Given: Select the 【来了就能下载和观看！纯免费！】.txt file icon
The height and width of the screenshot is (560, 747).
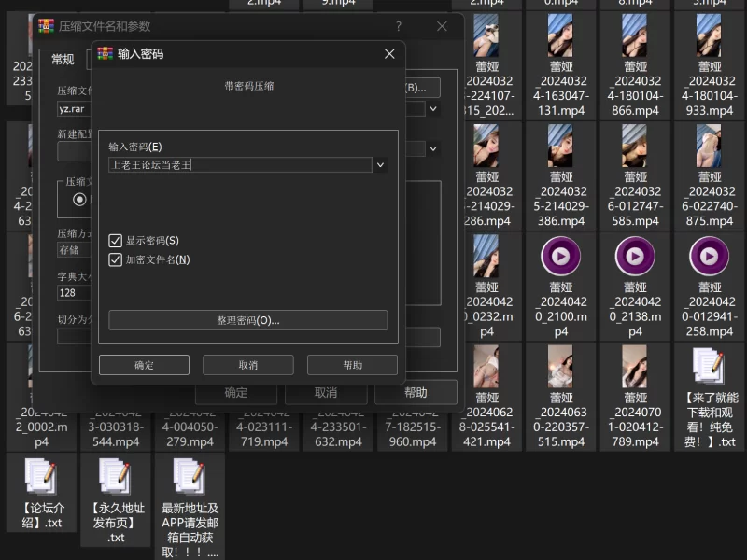Looking at the screenshot, I should (x=710, y=367).
